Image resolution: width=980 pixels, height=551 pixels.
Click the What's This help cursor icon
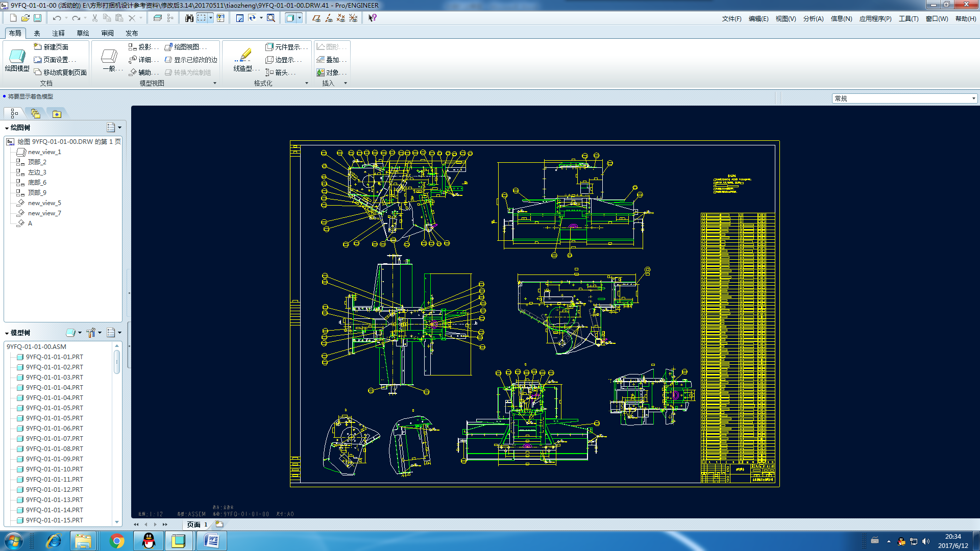click(373, 18)
